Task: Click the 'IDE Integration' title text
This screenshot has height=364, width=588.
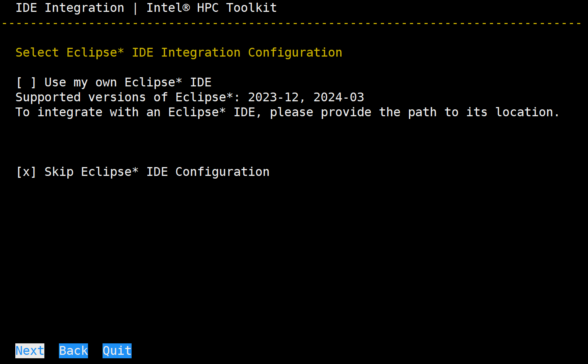Action: tap(70, 8)
